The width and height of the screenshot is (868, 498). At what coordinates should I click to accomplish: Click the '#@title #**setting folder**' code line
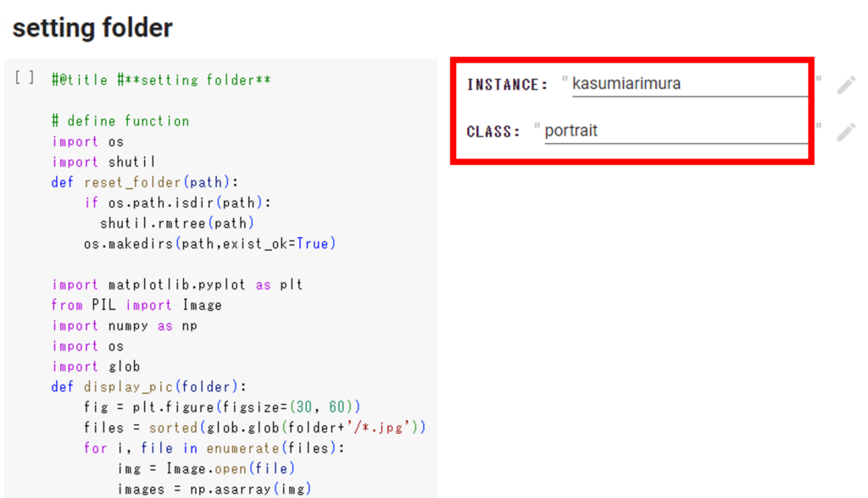tap(161, 80)
